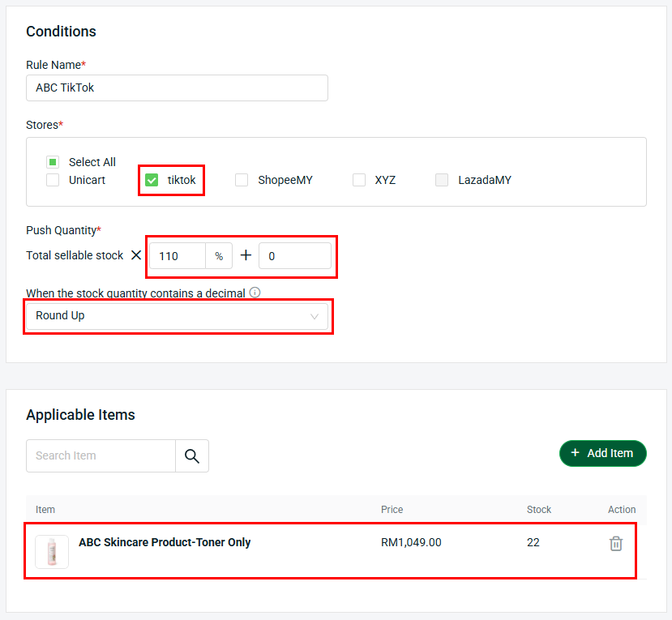
Task: Enable the Unicart store checkbox
Action: (x=53, y=180)
